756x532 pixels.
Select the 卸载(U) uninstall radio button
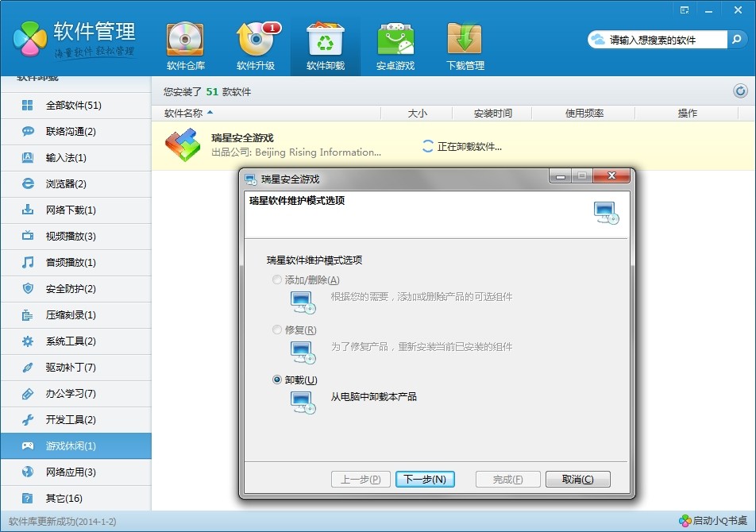(277, 380)
